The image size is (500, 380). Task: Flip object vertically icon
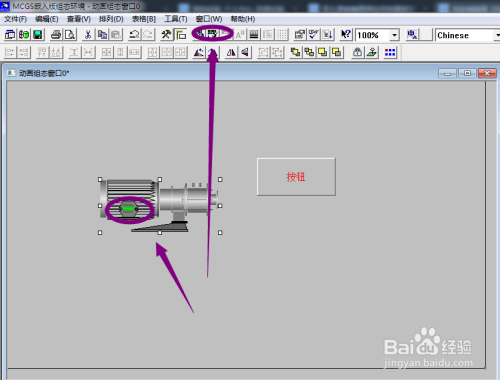pyautogui.click(x=245, y=52)
